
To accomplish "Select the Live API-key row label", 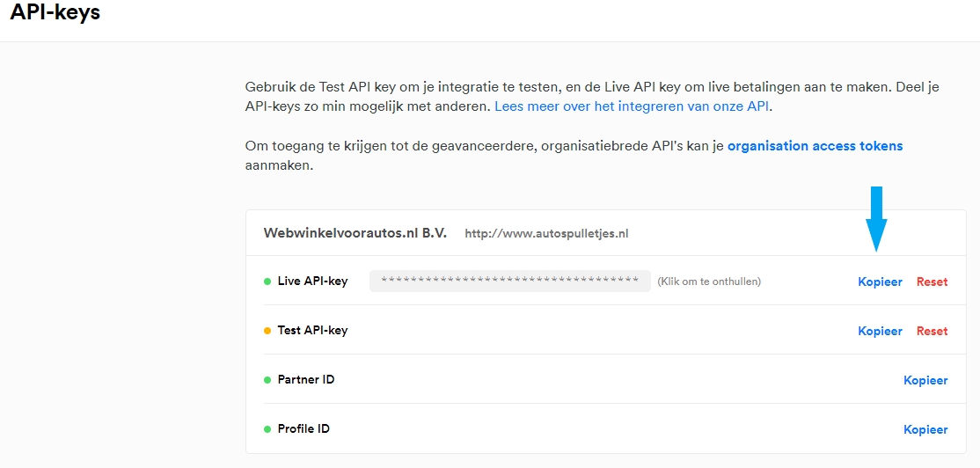I will (x=312, y=282).
